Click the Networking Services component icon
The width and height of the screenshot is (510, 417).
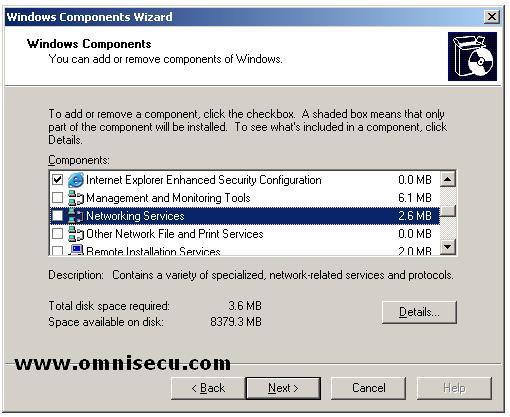click(76, 216)
